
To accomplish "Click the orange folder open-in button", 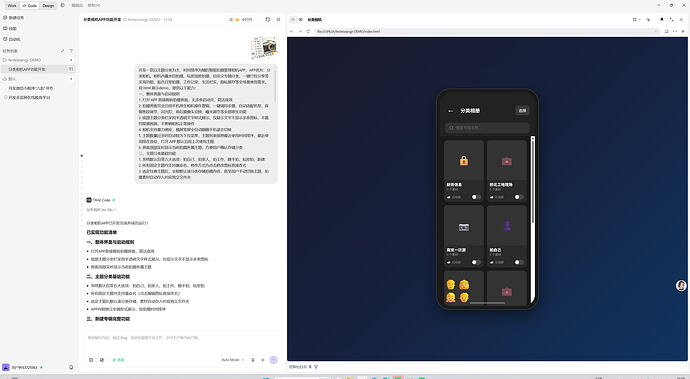I will 237,20.
